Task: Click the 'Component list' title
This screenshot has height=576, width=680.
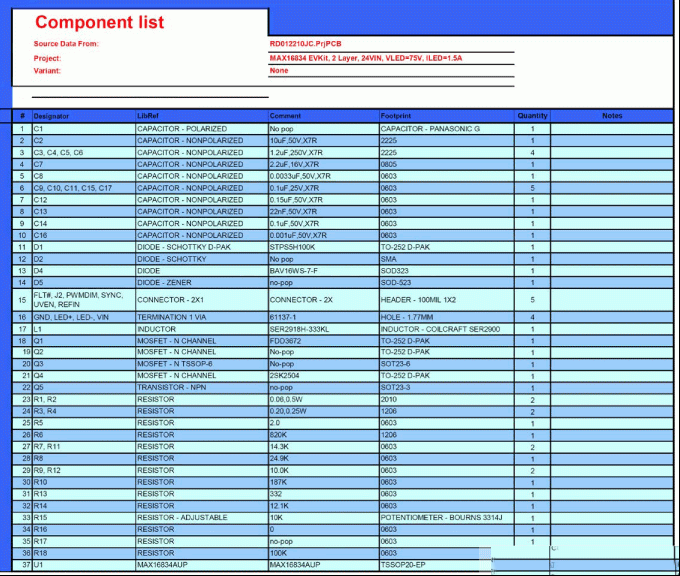Action: [x=99, y=22]
